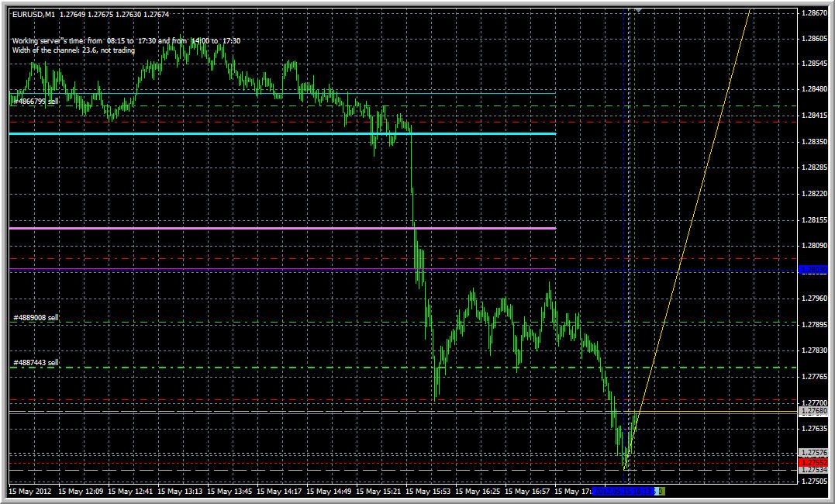Click the gray 1.27680 current price label
This screenshot has width=835, height=504.
814,411
